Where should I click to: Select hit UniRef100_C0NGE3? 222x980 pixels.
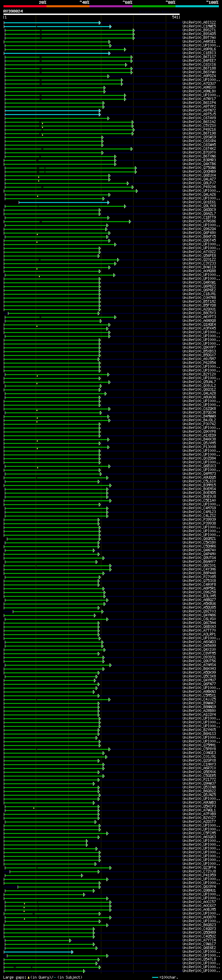click(199, 753)
